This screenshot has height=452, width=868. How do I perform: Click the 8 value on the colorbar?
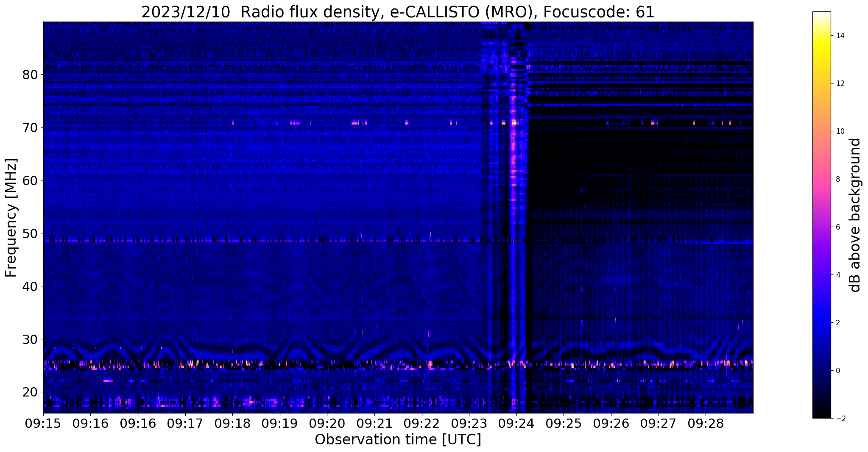(x=837, y=179)
